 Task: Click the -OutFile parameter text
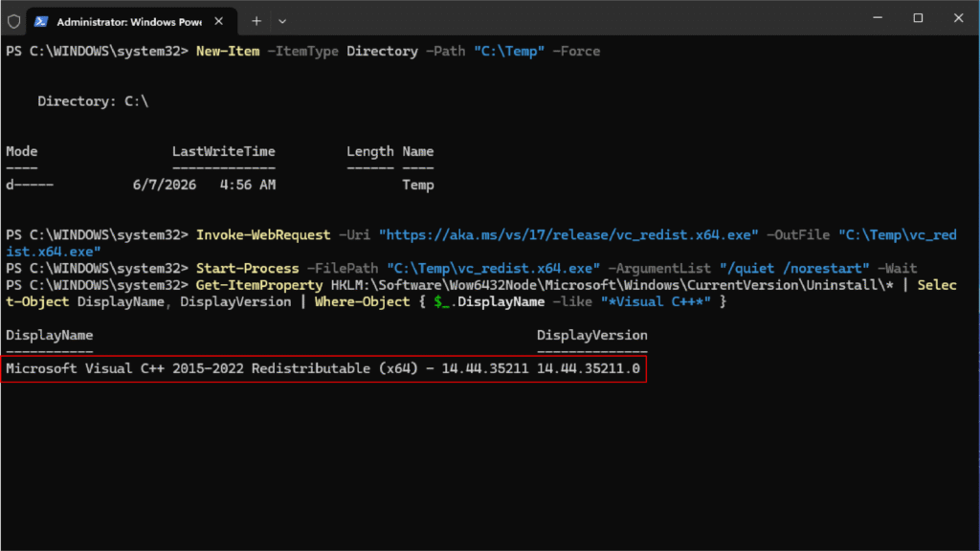click(798, 235)
